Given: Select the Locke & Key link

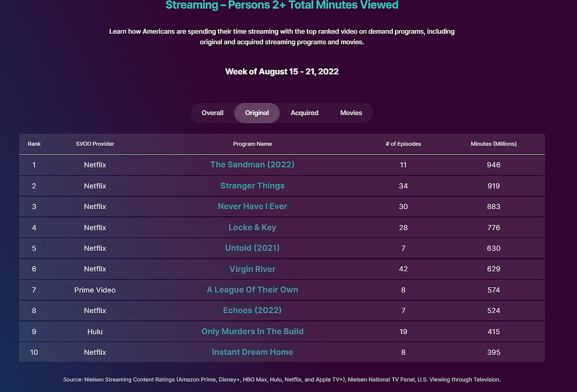Looking at the screenshot, I should coord(252,228).
